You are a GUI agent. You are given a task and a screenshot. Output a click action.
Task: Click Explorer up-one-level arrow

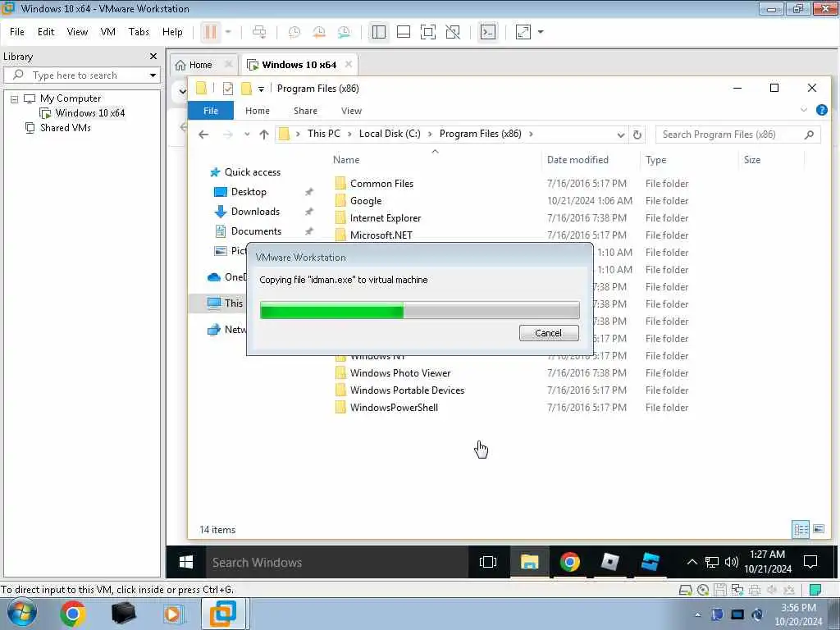coord(263,135)
